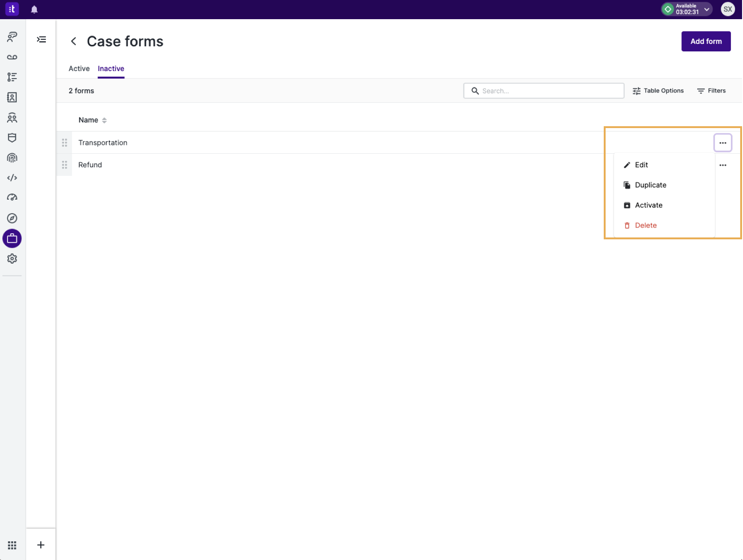Click the Name column header
This screenshot has height=560, width=743.
pyautogui.click(x=88, y=120)
